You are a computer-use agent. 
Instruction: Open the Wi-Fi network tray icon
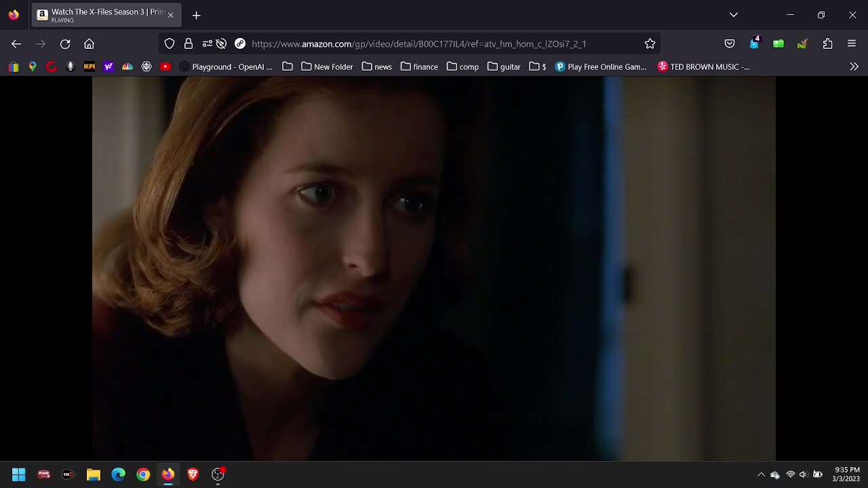tap(790, 474)
